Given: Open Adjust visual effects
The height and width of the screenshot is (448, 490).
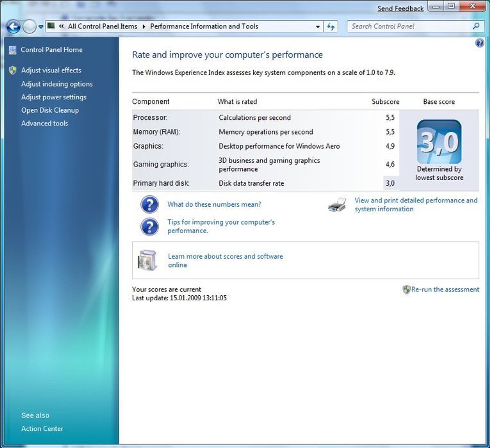Looking at the screenshot, I should (x=51, y=70).
